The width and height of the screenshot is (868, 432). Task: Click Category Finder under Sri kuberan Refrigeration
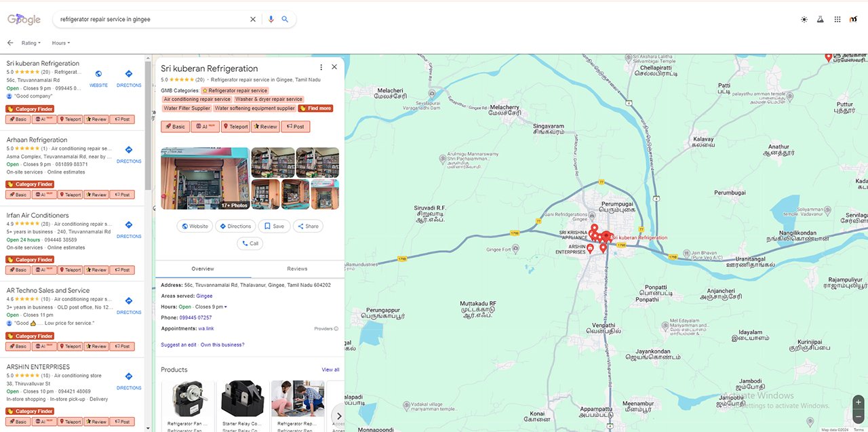[30, 109]
